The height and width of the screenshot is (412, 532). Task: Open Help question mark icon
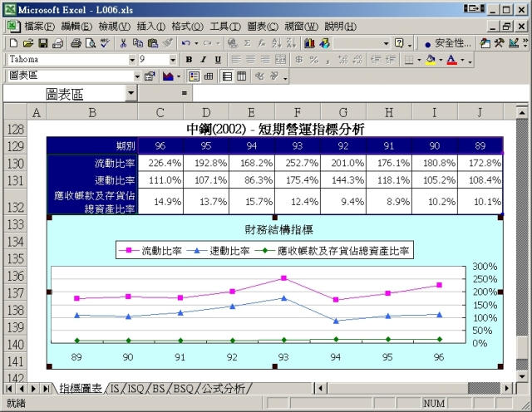[x=399, y=43]
